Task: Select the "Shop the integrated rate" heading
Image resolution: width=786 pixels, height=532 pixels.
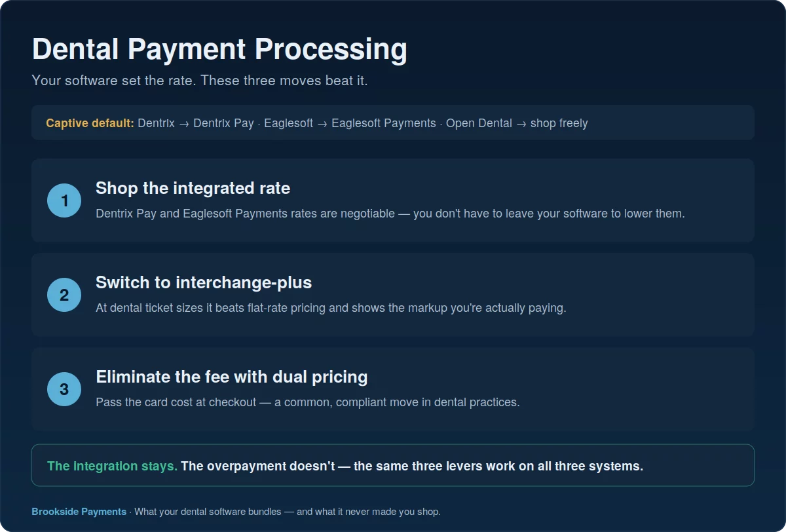Action: pyautogui.click(x=193, y=189)
